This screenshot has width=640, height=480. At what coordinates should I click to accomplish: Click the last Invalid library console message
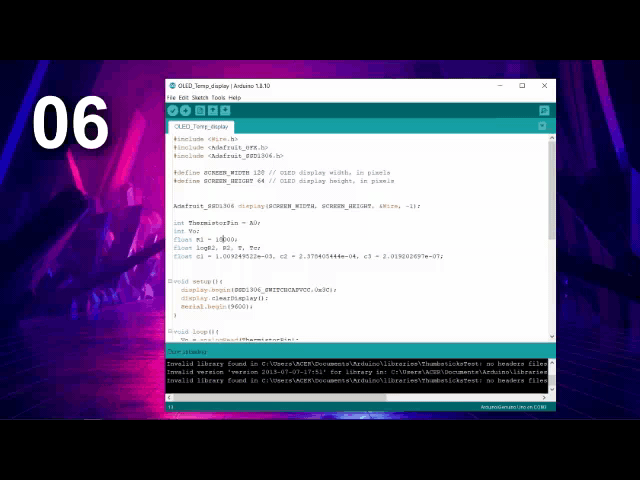pos(357,380)
